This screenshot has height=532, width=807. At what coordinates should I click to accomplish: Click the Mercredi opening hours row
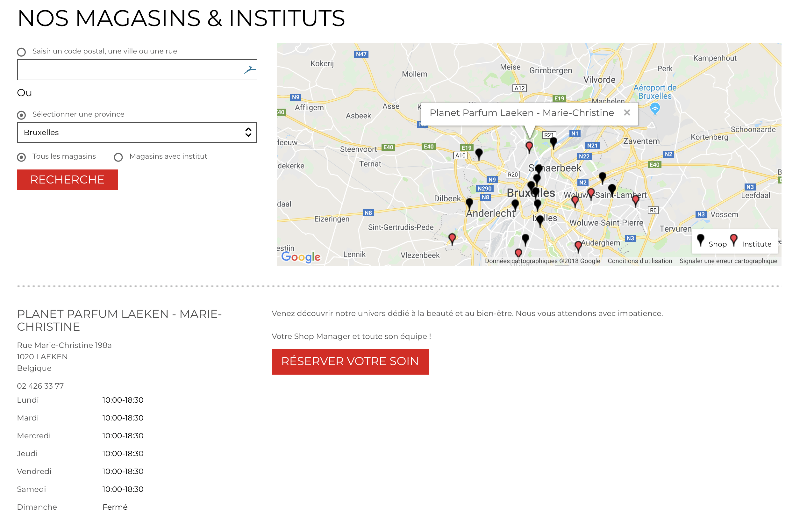click(x=80, y=436)
